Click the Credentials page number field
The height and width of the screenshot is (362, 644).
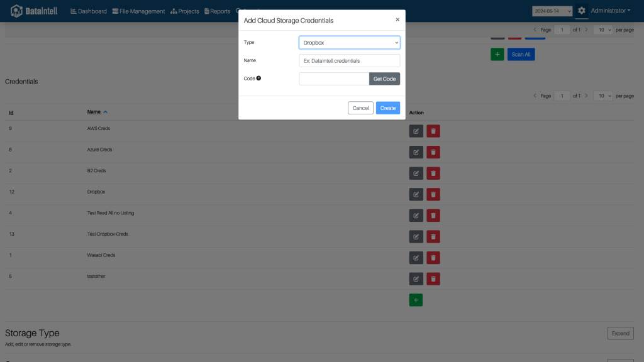pos(562,96)
